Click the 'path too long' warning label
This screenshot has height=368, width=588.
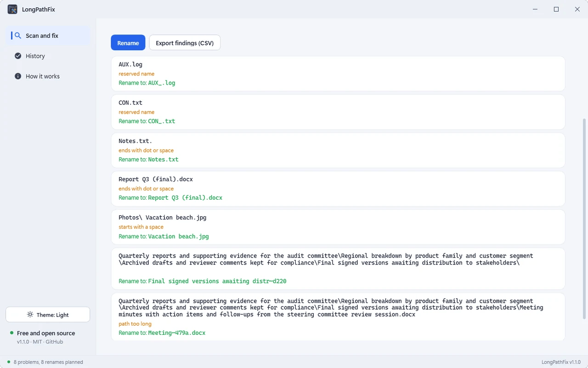coord(135,324)
